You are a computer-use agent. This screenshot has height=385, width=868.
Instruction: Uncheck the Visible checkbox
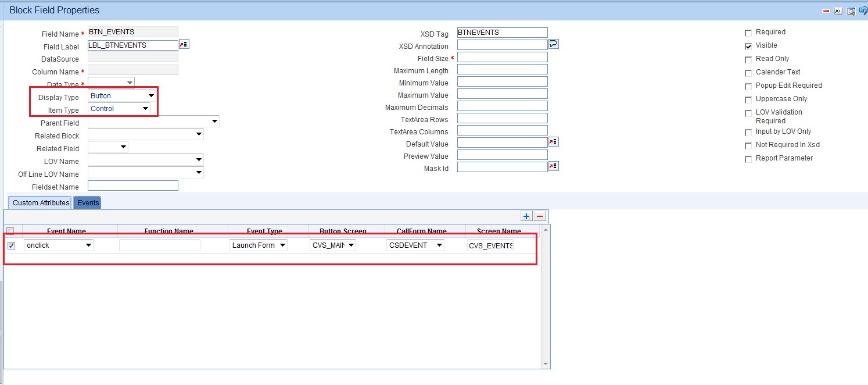tap(748, 46)
